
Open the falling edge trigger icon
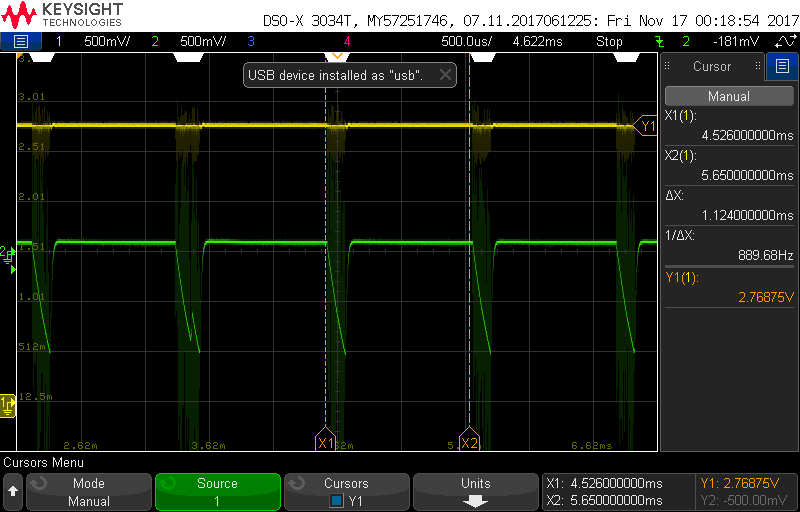pos(659,42)
